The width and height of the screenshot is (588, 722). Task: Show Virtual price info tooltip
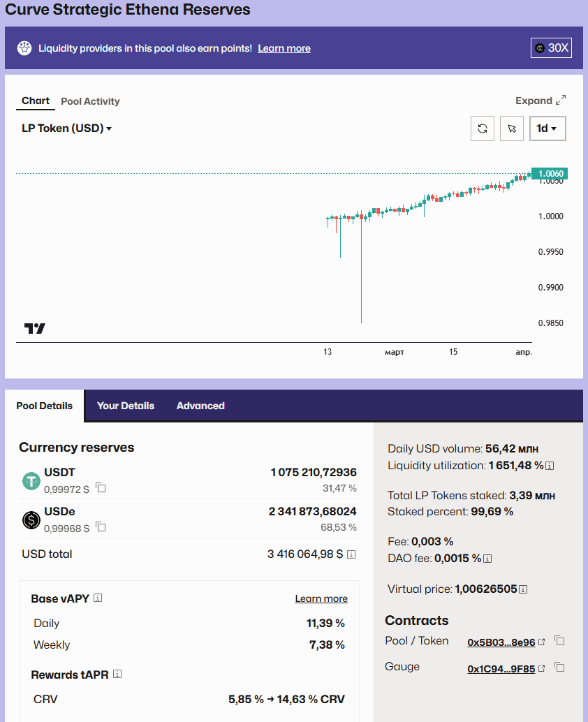click(523, 589)
